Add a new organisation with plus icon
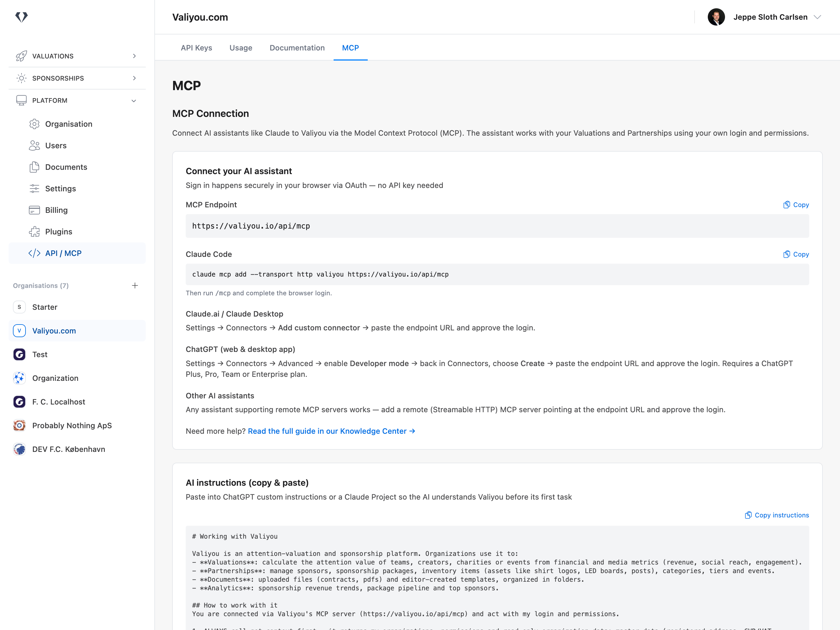Image resolution: width=840 pixels, height=630 pixels. tap(135, 285)
